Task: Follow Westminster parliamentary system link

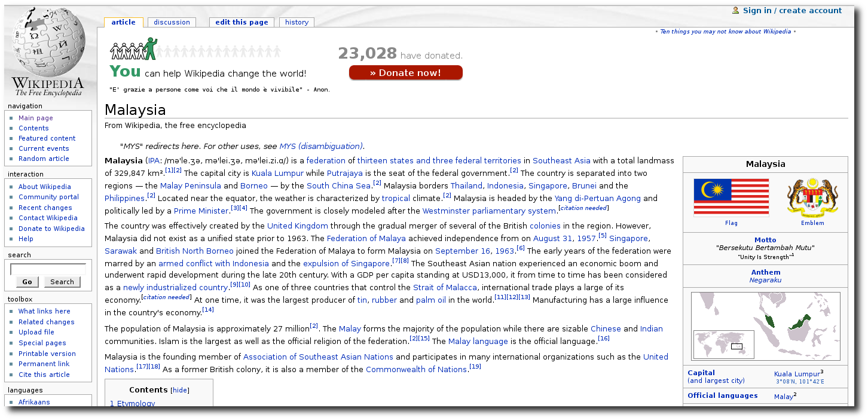Action: click(x=489, y=211)
